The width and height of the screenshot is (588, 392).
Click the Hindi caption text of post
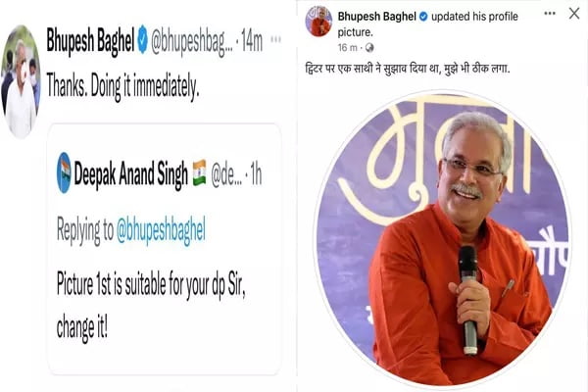pos(408,69)
